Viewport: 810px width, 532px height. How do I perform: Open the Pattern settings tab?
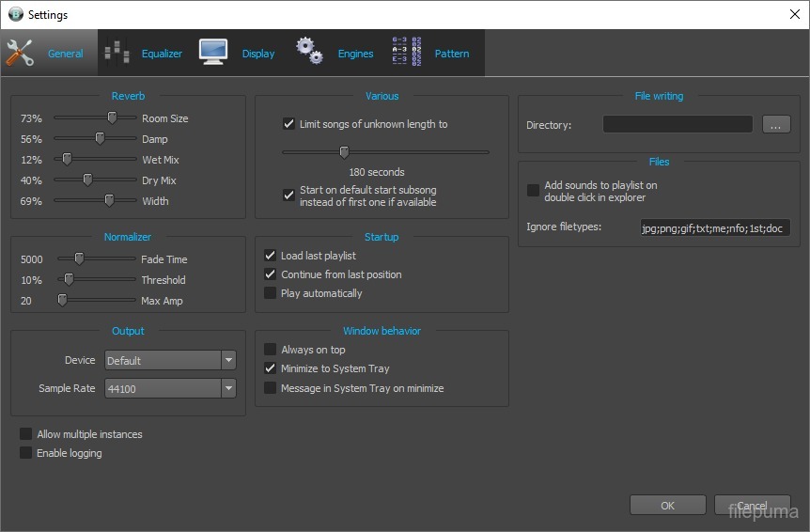coord(451,54)
